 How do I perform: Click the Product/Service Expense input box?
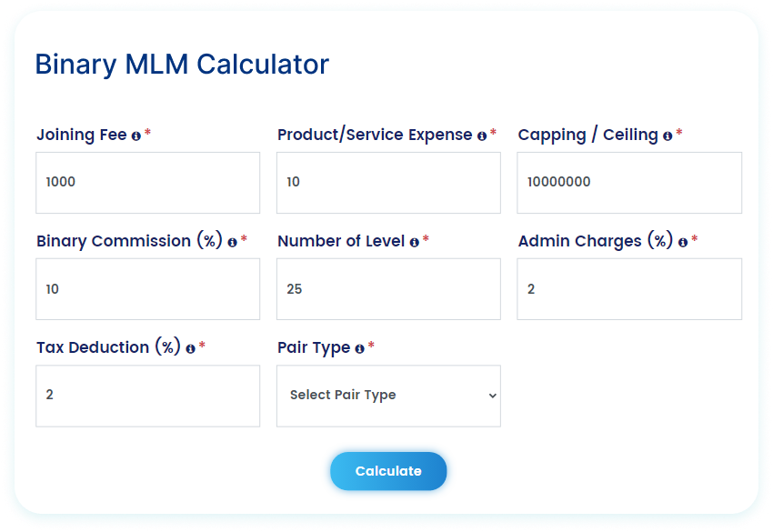point(388,182)
